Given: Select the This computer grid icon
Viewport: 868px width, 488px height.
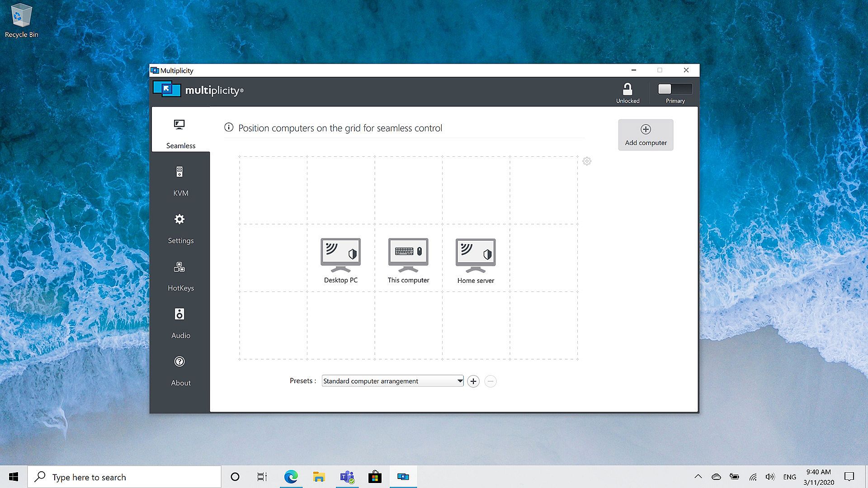Looking at the screenshot, I should pyautogui.click(x=408, y=255).
